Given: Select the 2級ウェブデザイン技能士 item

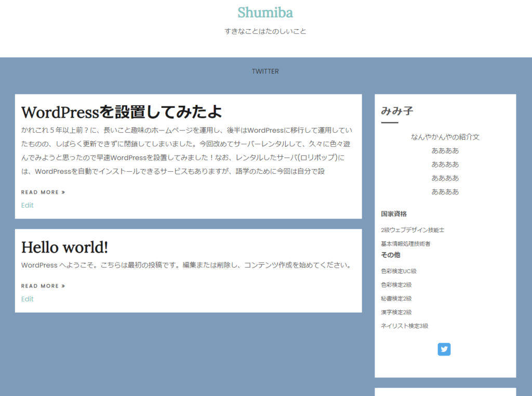Looking at the screenshot, I should pyautogui.click(x=413, y=230).
